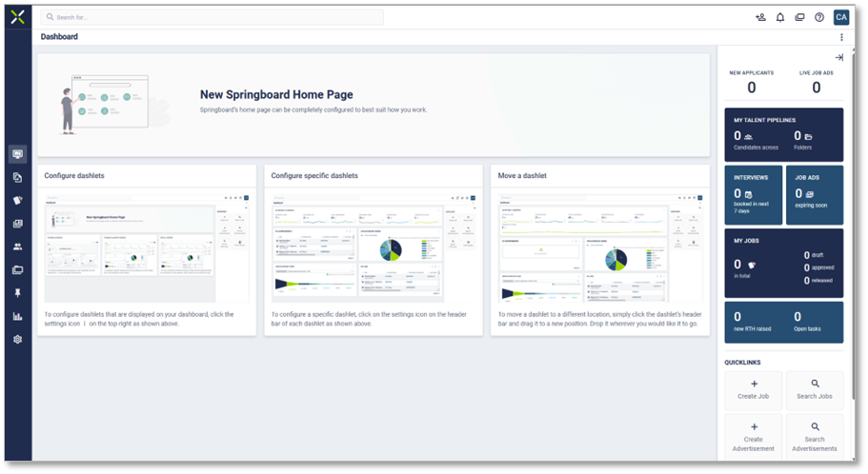Viewport: 868px width, 474px height.
Task: Click the Search for... input field
Action: [212, 17]
